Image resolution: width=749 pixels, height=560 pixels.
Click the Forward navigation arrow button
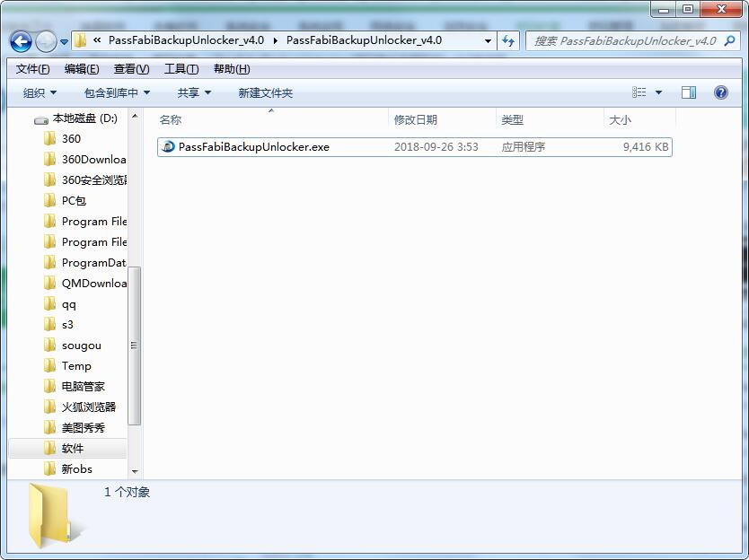47,42
